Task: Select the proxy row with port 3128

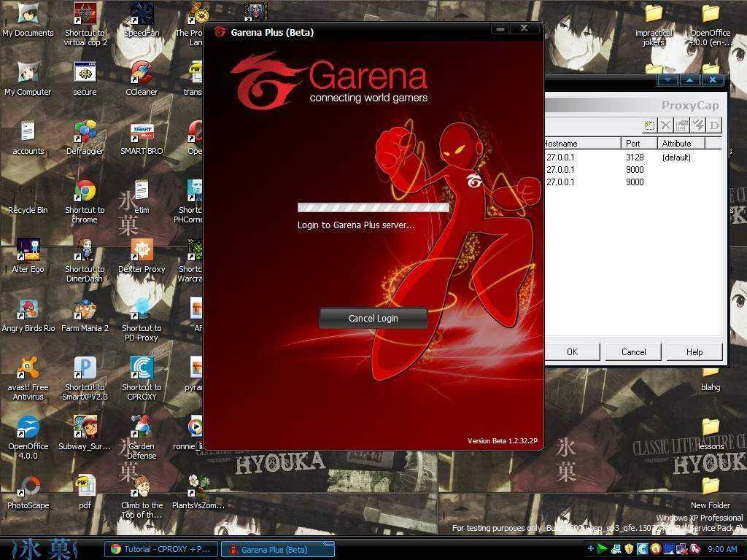Action: point(632,157)
